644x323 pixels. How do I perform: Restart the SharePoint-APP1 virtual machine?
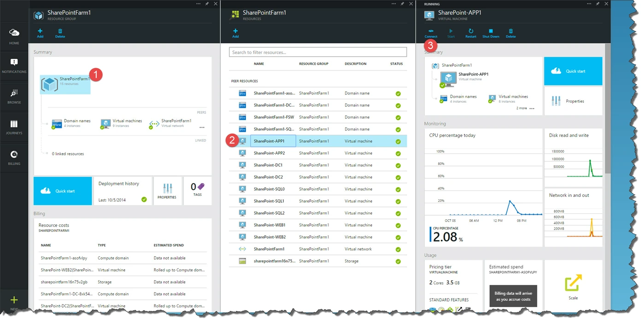[x=471, y=33]
